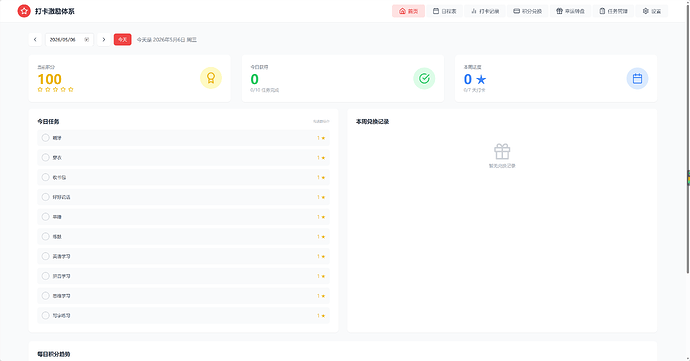690x361 pixels.
Task: Mark the 好好吃饭 task as complete
Action: click(x=45, y=197)
